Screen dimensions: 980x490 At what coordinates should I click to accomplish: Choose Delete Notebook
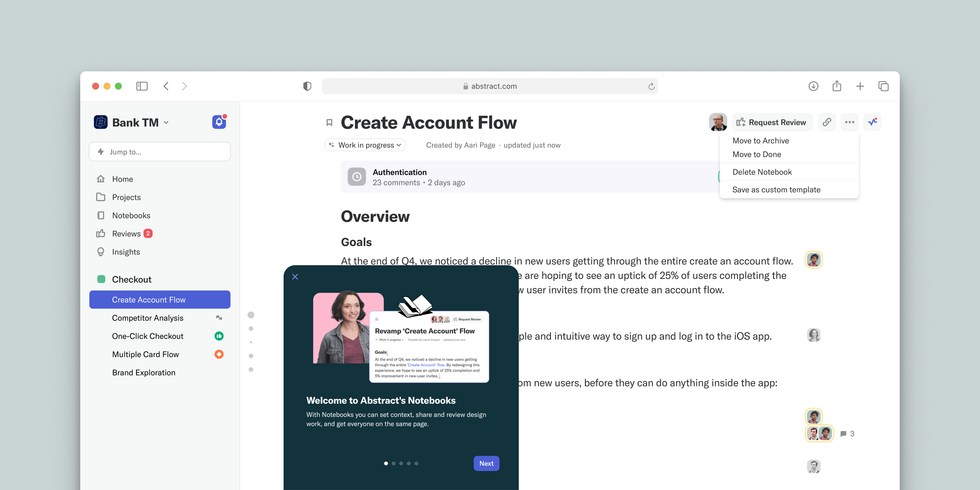pos(762,172)
